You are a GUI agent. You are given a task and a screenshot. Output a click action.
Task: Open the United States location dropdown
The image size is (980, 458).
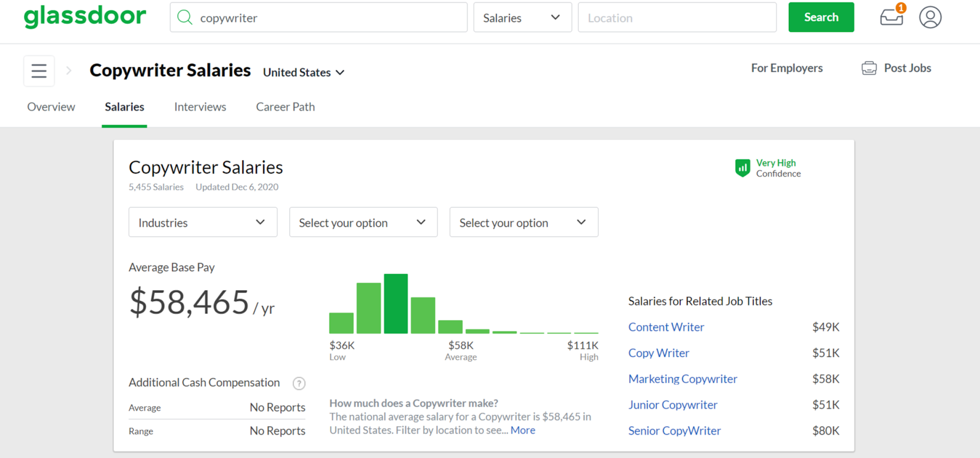pos(304,72)
